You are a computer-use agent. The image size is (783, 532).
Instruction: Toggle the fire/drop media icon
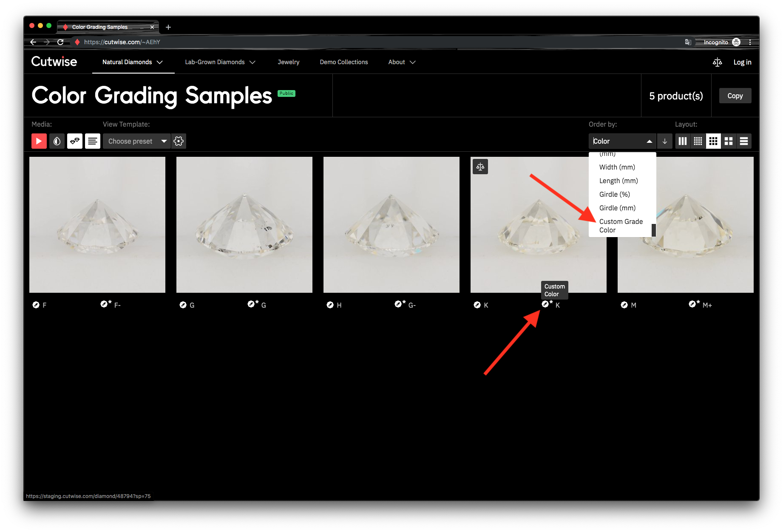[57, 141]
